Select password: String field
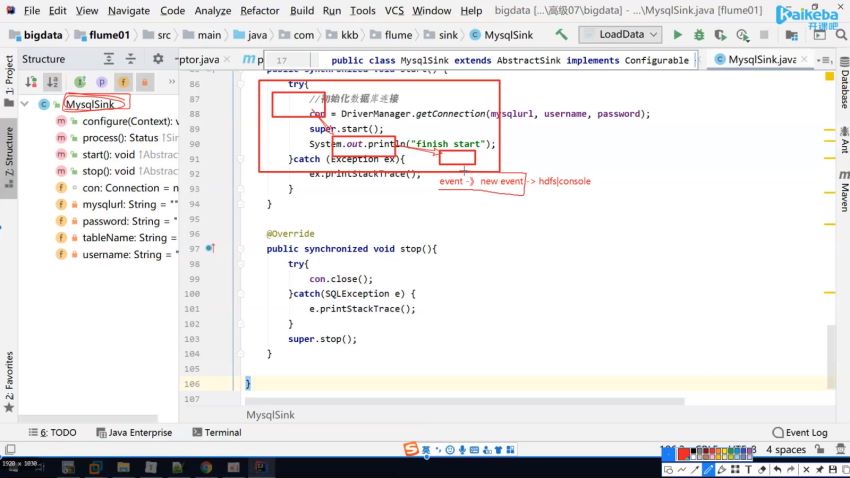This screenshot has height=478, width=850. [x=117, y=221]
